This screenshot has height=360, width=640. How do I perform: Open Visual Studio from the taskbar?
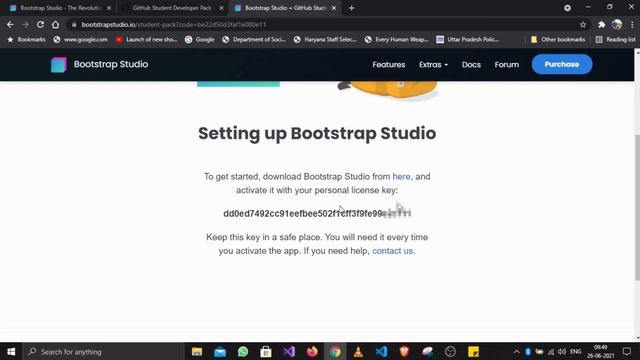coord(289,351)
